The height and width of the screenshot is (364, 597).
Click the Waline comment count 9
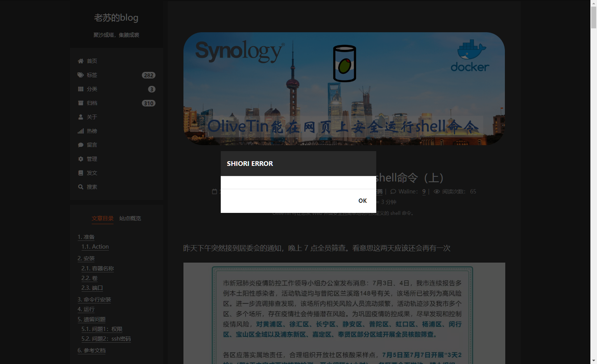(x=424, y=192)
